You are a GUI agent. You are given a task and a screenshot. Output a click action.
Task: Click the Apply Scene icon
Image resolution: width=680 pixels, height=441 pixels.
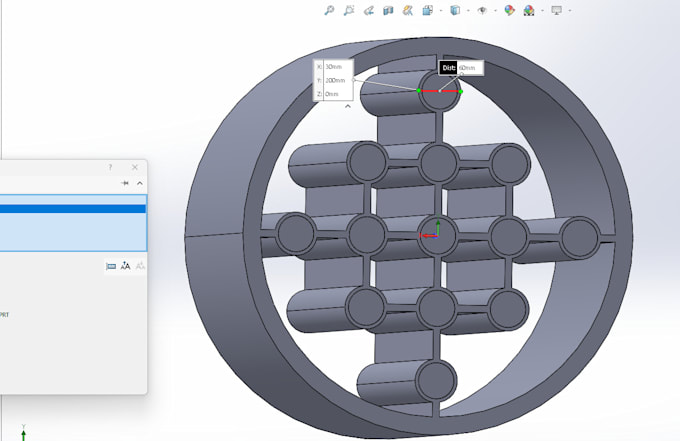529,10
